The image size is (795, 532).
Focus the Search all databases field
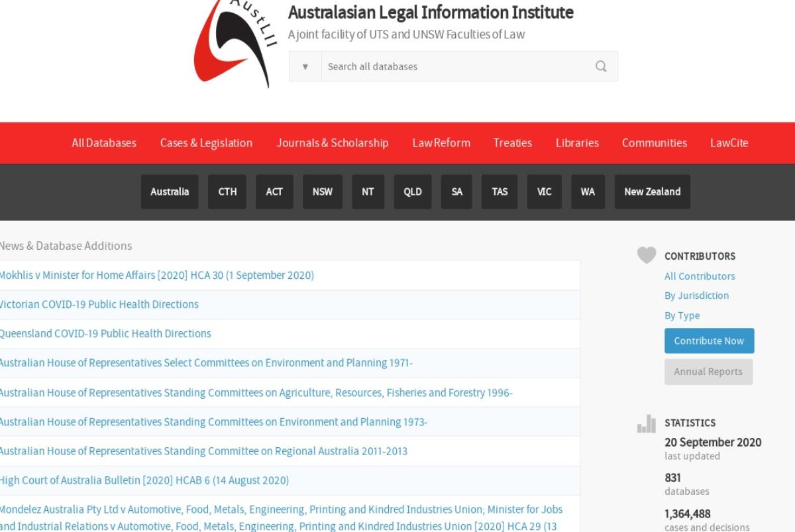454,66
